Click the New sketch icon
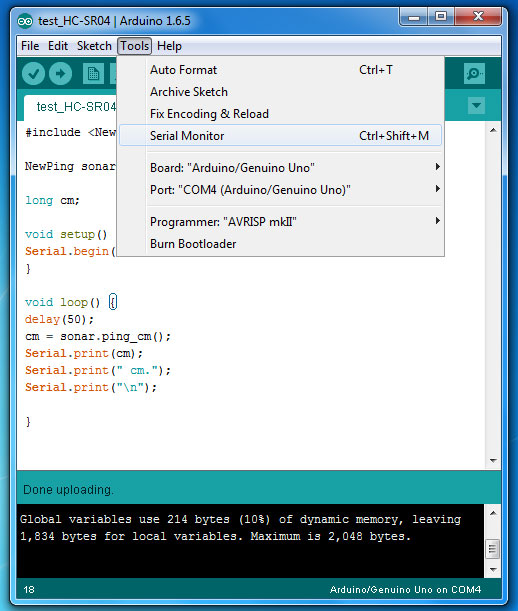 (x=94, y=74)
